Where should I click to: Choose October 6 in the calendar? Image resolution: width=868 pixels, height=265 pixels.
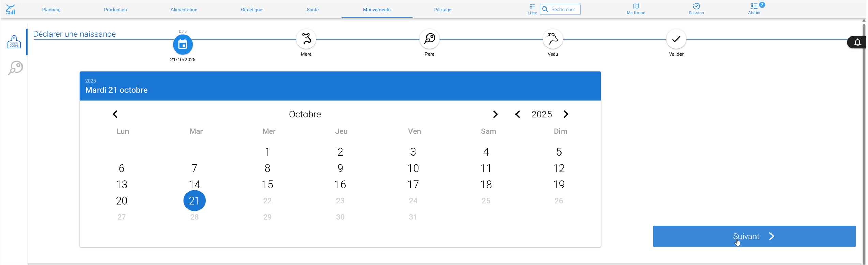click(122, 168)
